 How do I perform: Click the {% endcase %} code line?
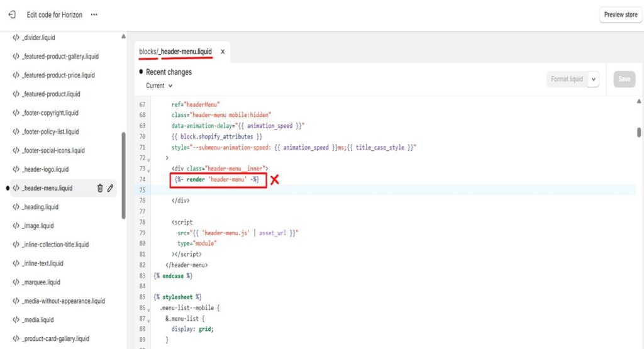[x=172, y=275]
